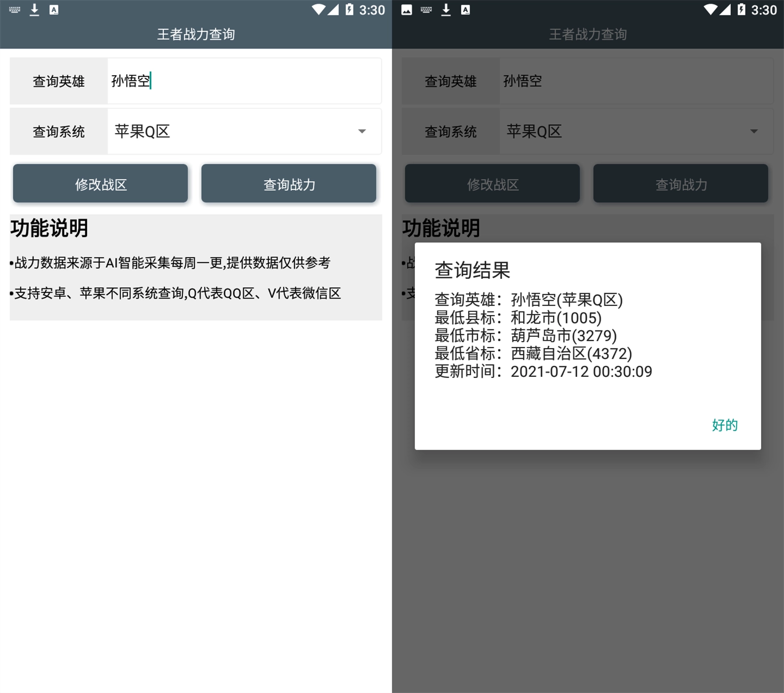
Task: Dismiss the result dialog by clicking 好的
Action: pyautogui.click(x=724, y=425)
